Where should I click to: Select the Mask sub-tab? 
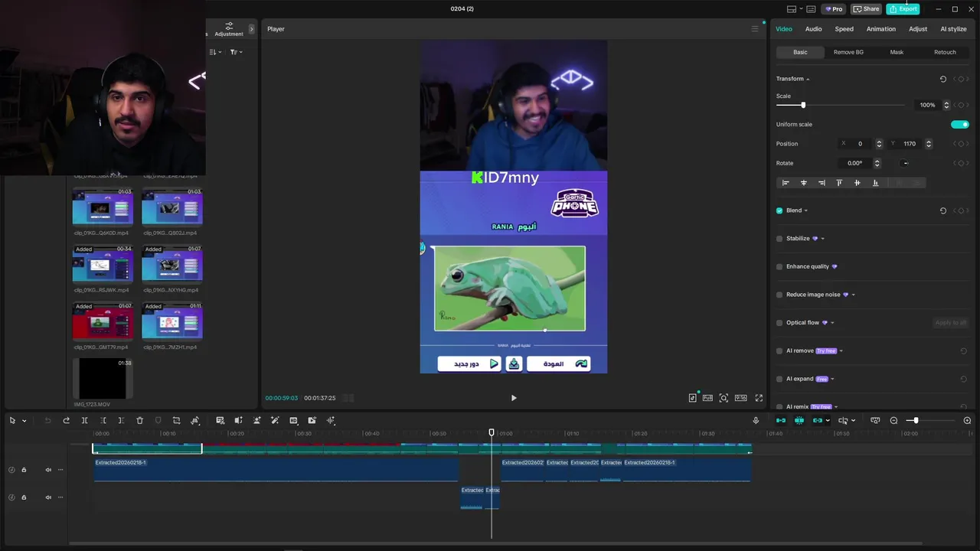tap(897, 52)
